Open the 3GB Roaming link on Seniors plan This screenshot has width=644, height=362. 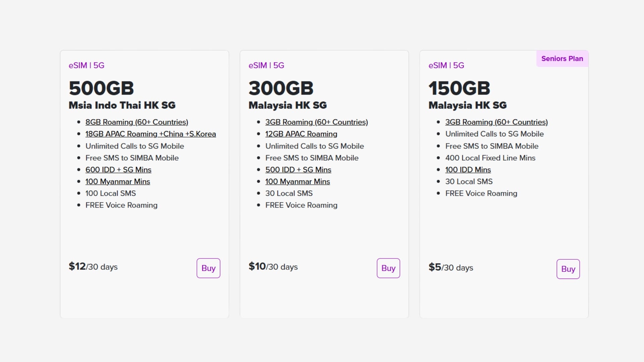click(x=497, y=122)
